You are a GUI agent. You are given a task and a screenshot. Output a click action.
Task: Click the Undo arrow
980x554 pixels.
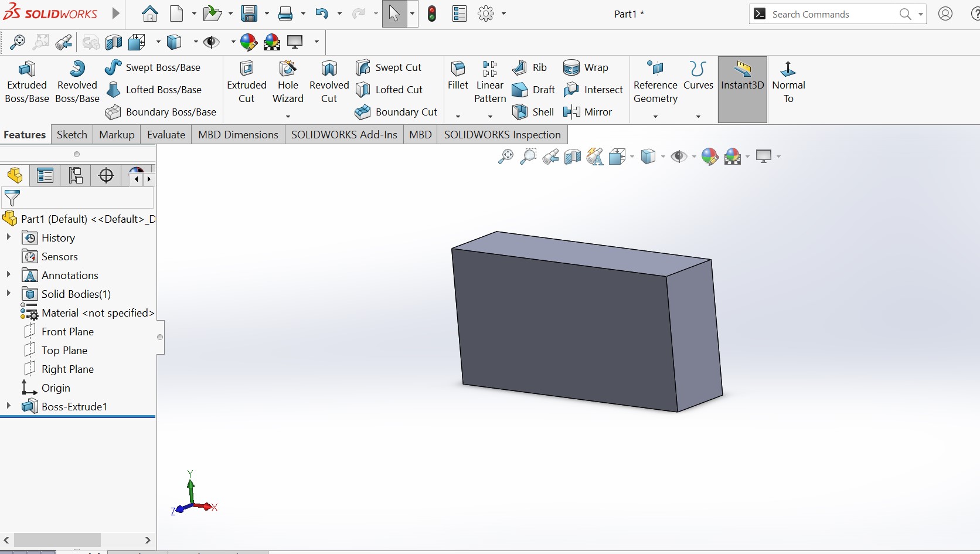[321, 14]
